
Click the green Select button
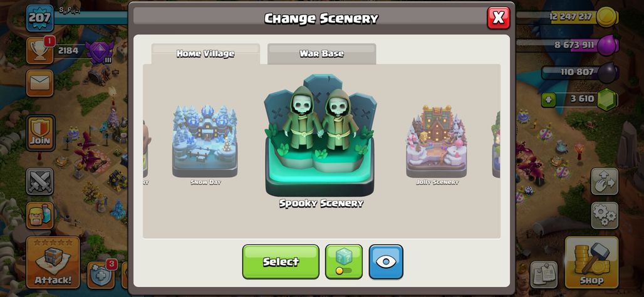(281, 262)
